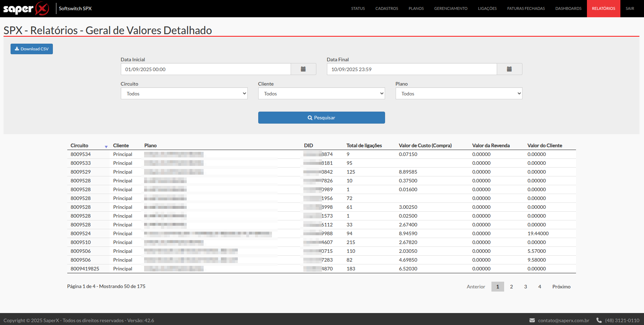Click the phone number (48) 3121-0110
The width and height of the screenshot is (644, 325).
pyautogui.click(x=622, y=320)
